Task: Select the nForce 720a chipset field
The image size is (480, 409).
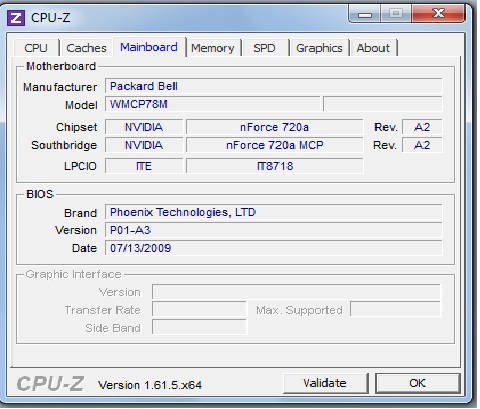Action: 274,127
